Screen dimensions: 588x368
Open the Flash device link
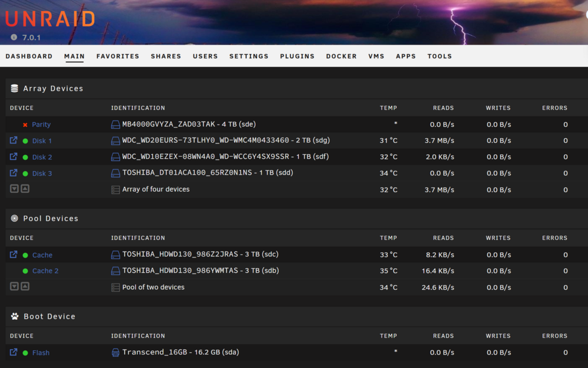click(x=41, y=353)
